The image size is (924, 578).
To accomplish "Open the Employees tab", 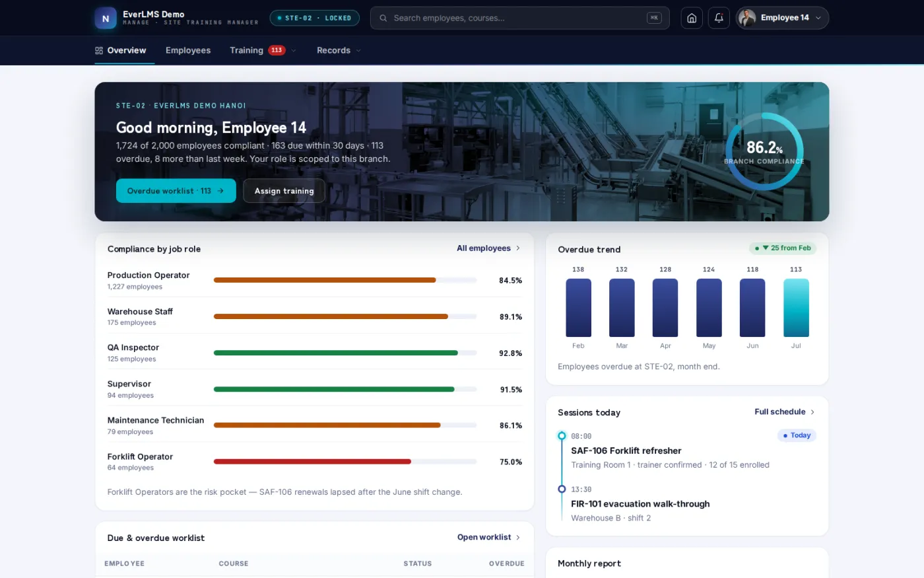I will [x=188, y=50].
